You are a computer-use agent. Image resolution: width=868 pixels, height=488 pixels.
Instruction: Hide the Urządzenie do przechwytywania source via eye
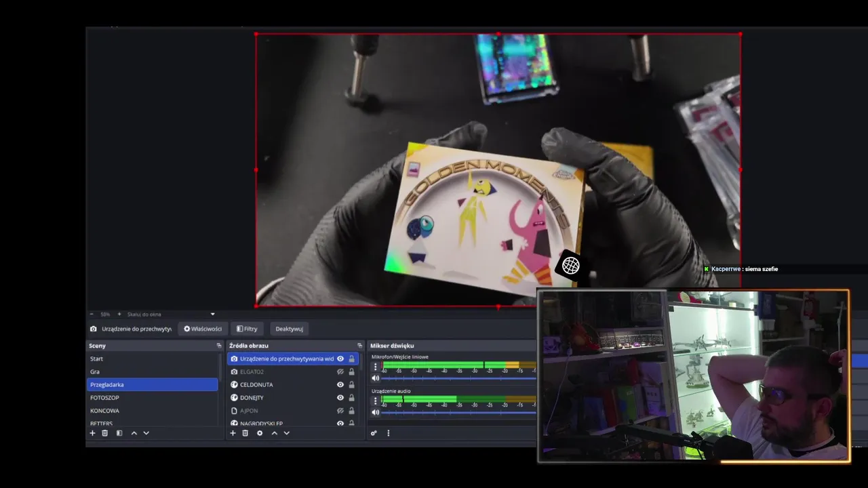click(x=340, y=359)
